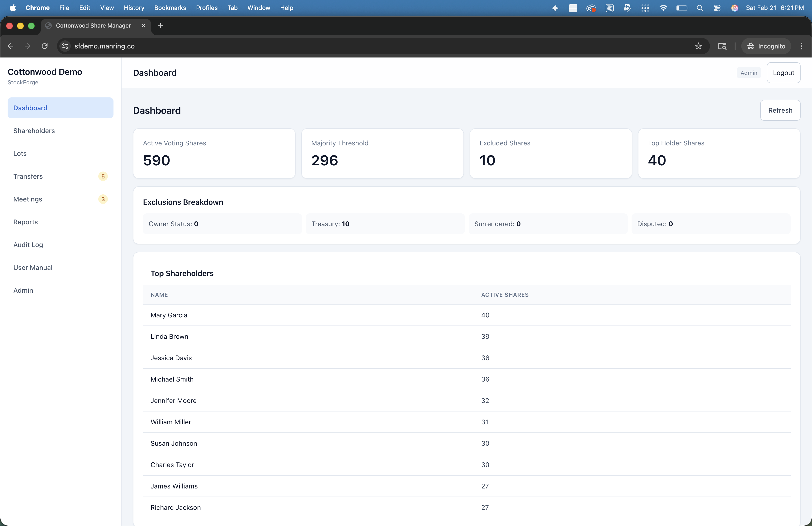Image resolution: width=812 pixels, height=526 pixels.
Task: Bookmark the page using the star icon
Action: [698, 46]
